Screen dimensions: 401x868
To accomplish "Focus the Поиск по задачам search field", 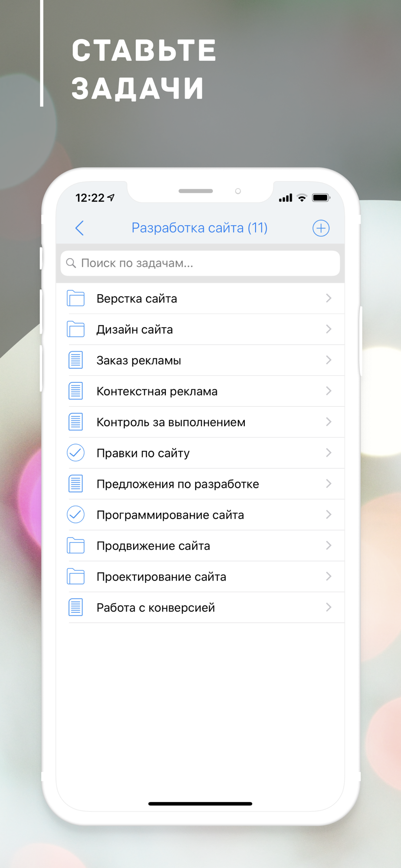I will coord(200,263).
